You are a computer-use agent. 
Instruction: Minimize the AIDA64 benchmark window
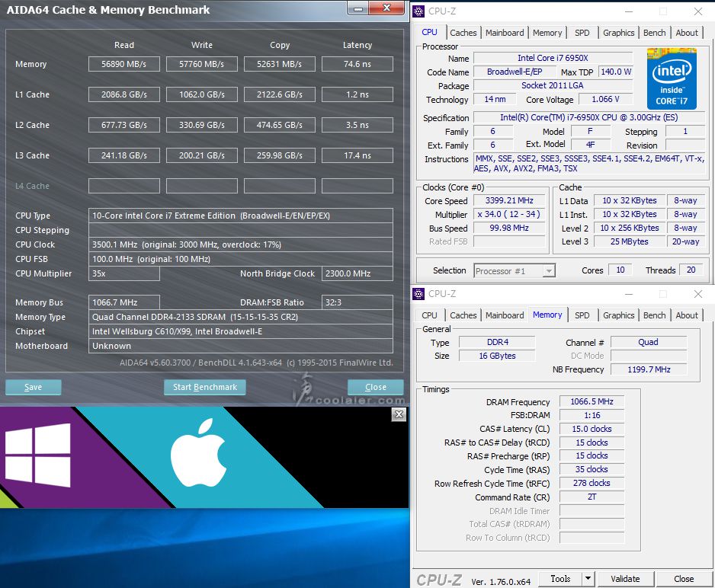coord(358,8)
